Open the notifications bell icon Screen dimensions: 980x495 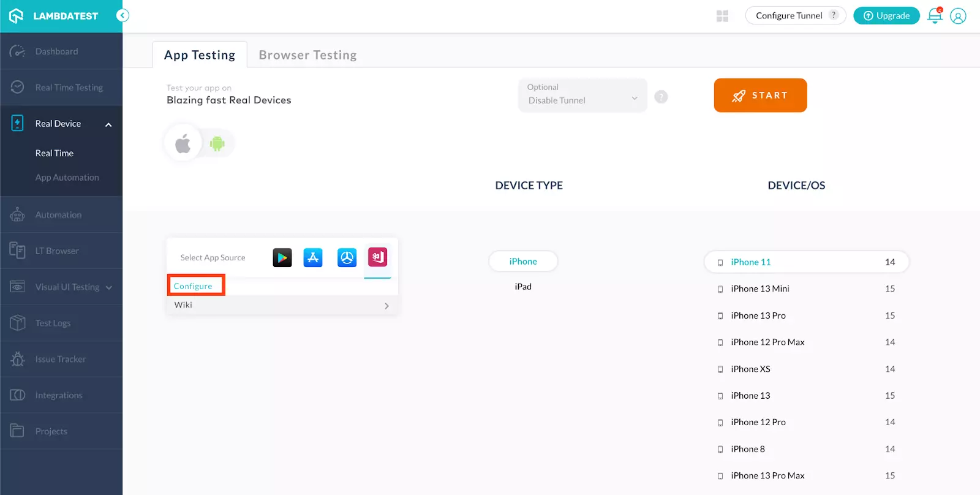pyautogui.click(x=935, y=15)
